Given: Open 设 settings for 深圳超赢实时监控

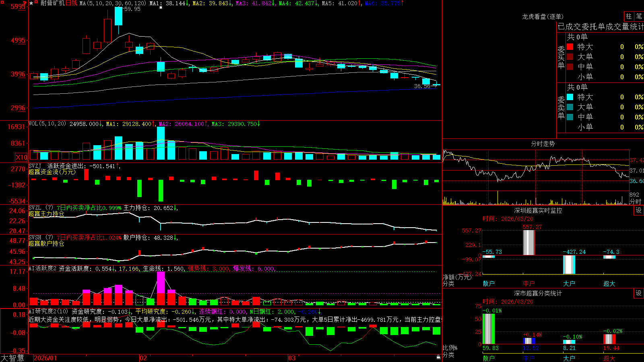Looking at the screenshot, I should coord(638,210).
